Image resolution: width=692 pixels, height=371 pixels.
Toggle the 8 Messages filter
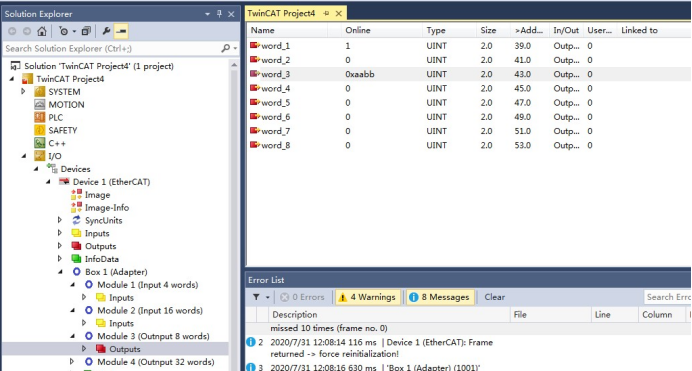click(440, 297)
